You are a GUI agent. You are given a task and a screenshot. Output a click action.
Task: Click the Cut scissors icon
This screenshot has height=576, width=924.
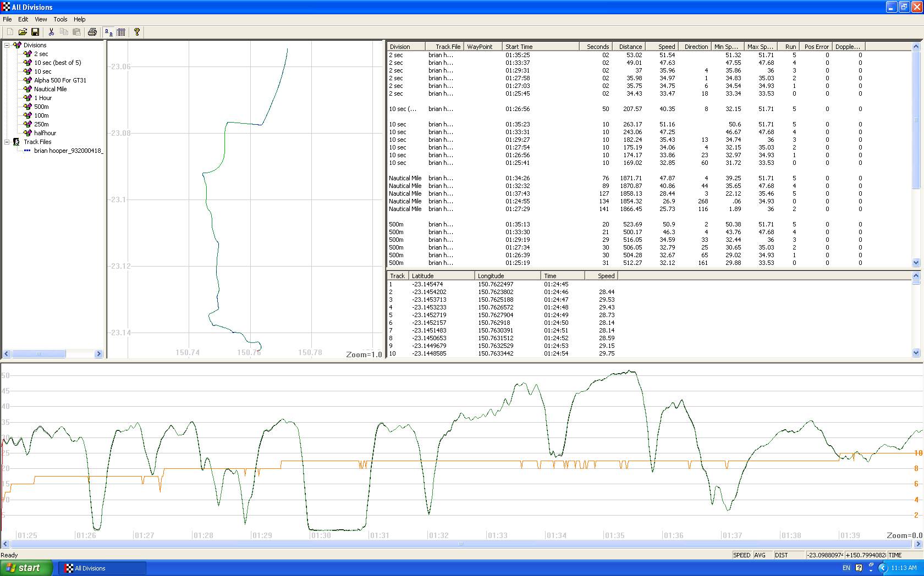point(51,32)
